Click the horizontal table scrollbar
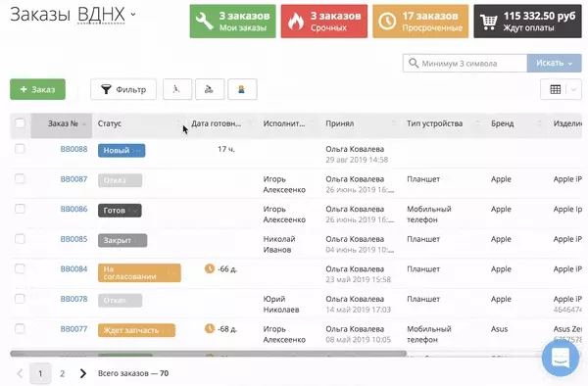Image resolution: width=588 pixels, height=386 pixels. pyautogui.click(x=208, y=353)
